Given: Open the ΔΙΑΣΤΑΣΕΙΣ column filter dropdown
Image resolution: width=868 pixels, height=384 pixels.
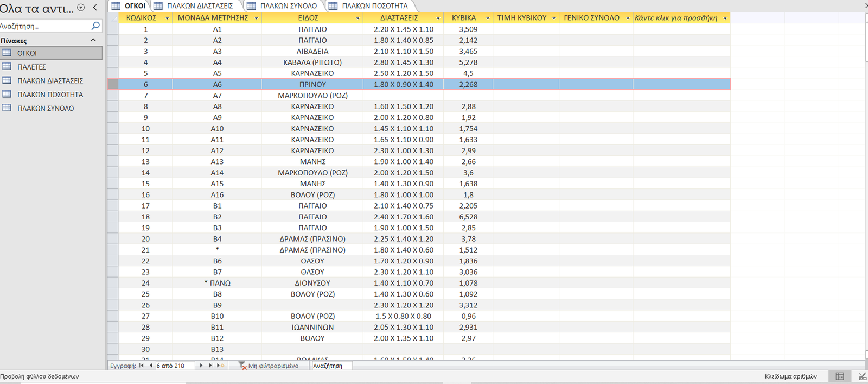Looking at the screenshot, I should 438,18.
